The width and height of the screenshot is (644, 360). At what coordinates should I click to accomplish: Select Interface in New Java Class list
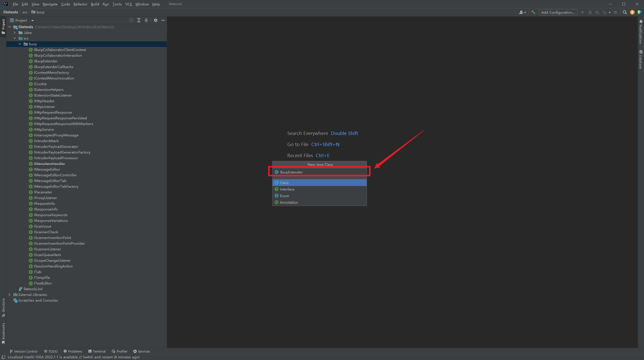pos(319,189)
